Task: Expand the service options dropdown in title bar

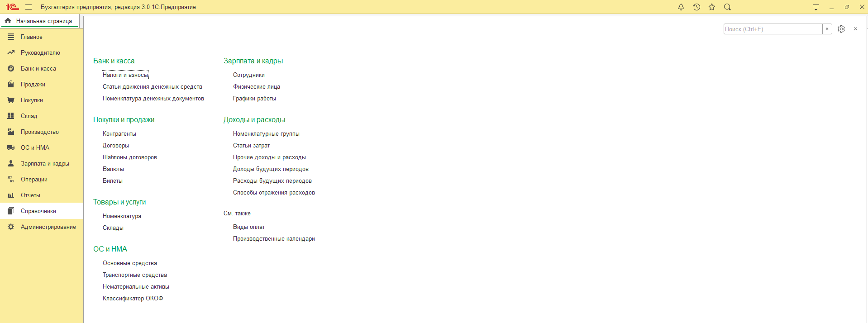Action: (816, 7)
